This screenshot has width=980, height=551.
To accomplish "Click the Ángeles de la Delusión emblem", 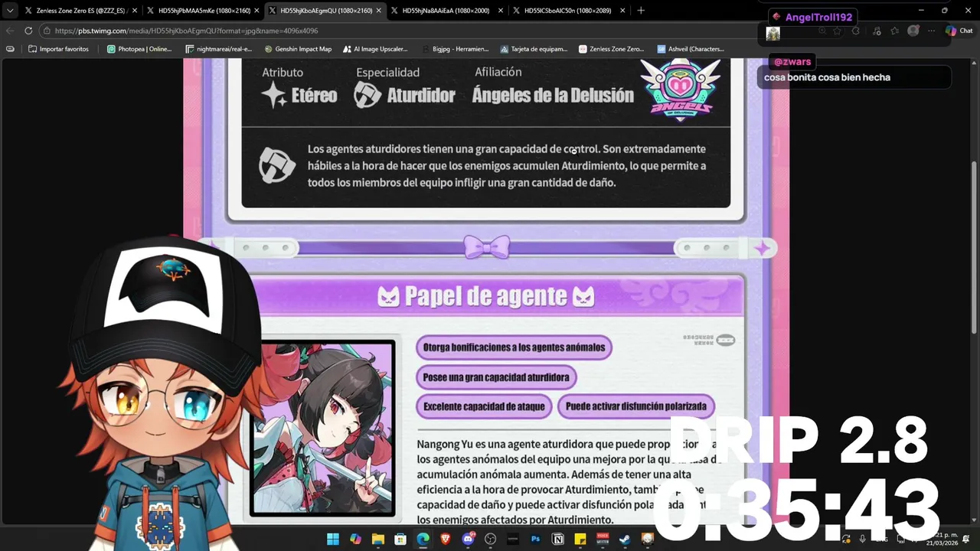I will (x=681, y=89).
